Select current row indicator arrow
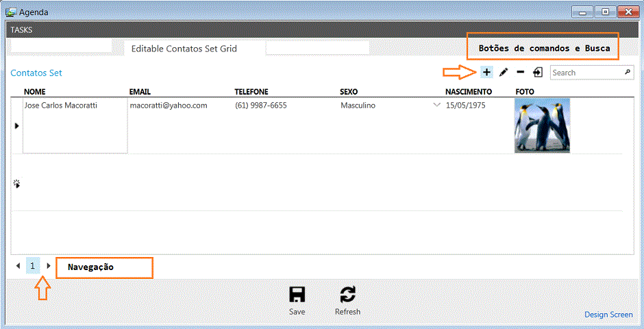The height and width of the screenshot is (329, 644). coord(17,126)
